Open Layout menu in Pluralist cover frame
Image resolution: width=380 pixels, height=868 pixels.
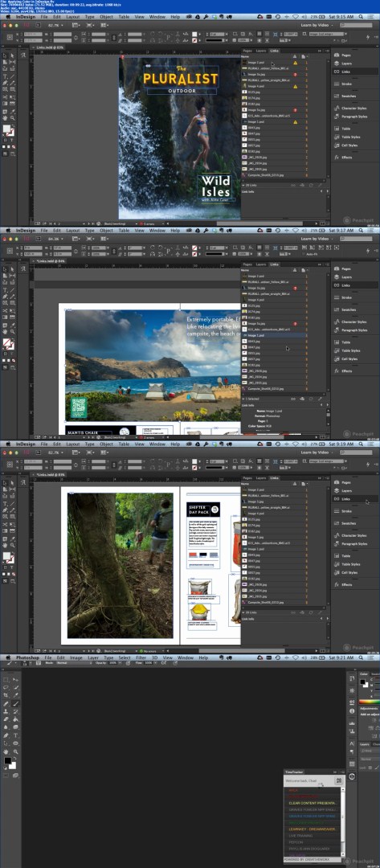(73, 17)
